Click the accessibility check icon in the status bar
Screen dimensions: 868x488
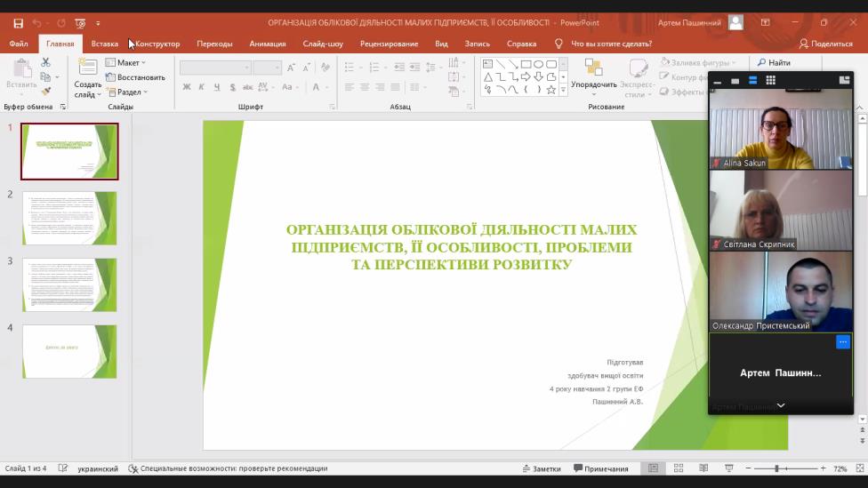click(x=133, y=468)
